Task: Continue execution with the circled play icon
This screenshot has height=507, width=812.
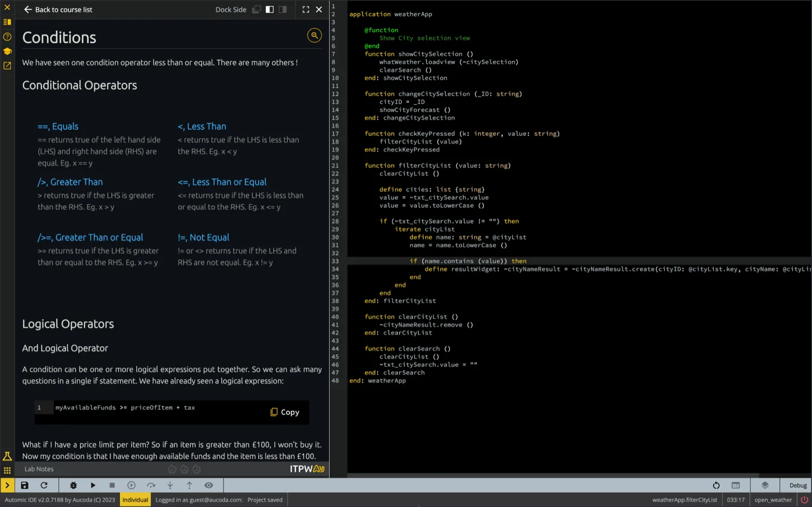Action: coord(131,485)
